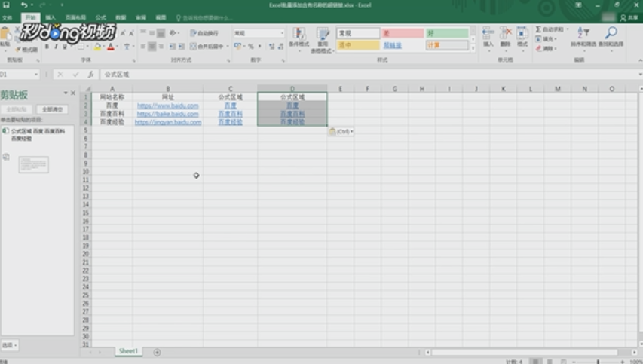
Task: Toggle Underline formatting
Action: coord(64,47)
